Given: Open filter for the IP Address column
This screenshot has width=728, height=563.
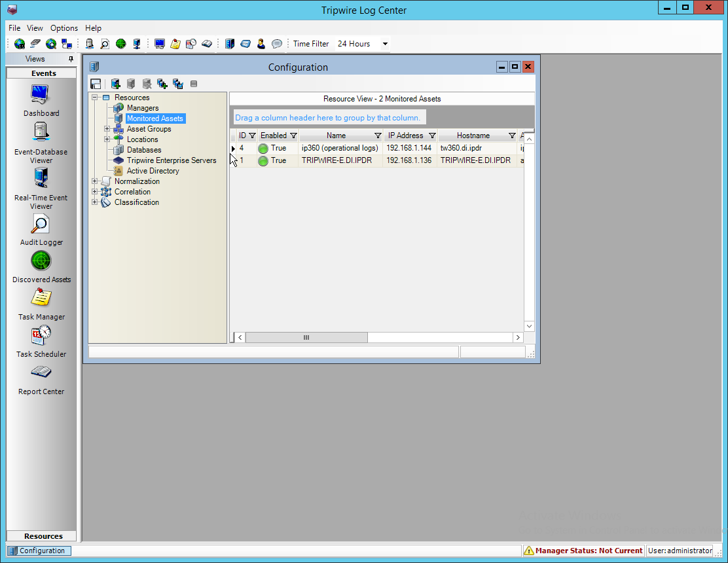Looking at the screenshot, I should point(432,136).
